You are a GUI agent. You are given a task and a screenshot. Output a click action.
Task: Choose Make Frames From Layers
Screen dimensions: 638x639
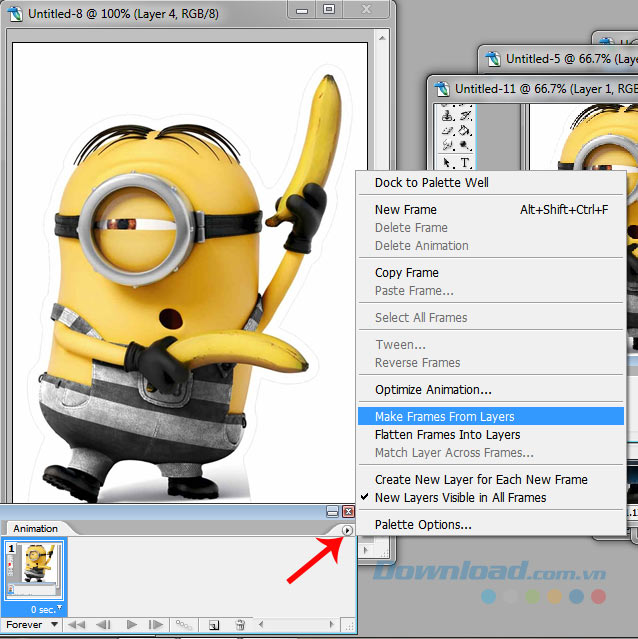(444, 417)
